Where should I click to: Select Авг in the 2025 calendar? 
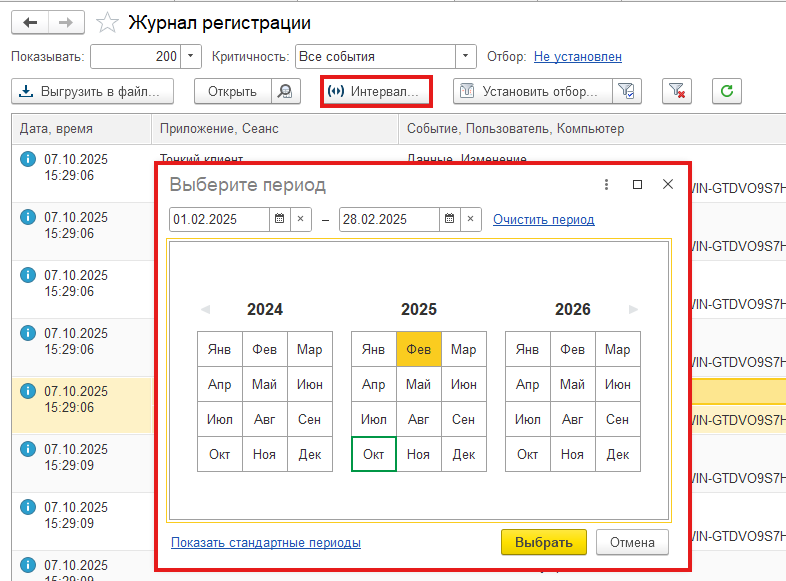pyautogui.click(x=419, y=419)
